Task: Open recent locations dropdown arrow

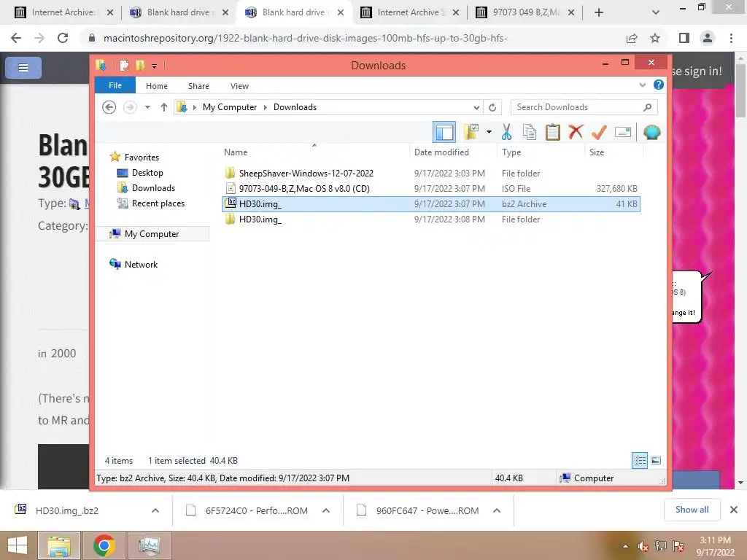Action: [147, 107]
